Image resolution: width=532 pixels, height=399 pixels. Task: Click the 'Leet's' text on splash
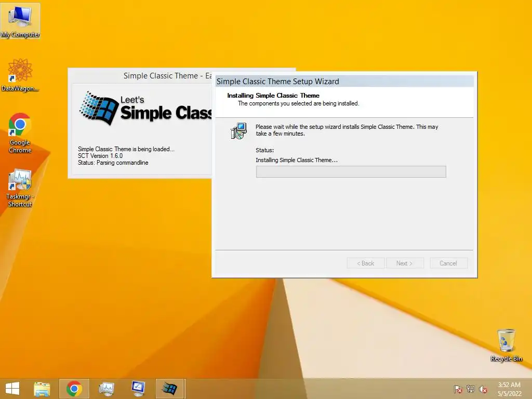click(132, 100)
